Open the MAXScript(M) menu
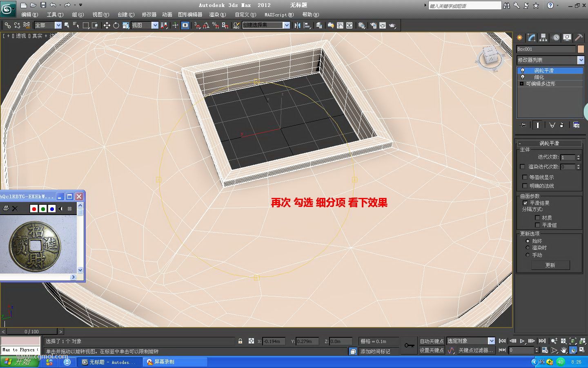 (279, 15)
